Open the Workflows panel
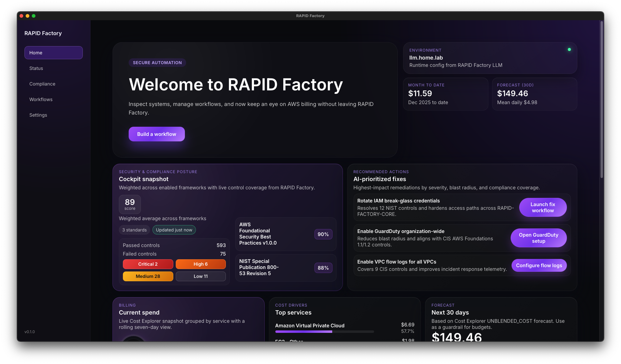The height and width of the screenshot is (364, 621). click(x=41, y=99)
